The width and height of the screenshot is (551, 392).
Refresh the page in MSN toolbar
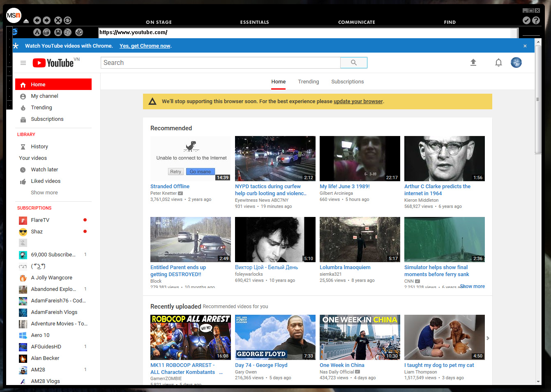68,20
